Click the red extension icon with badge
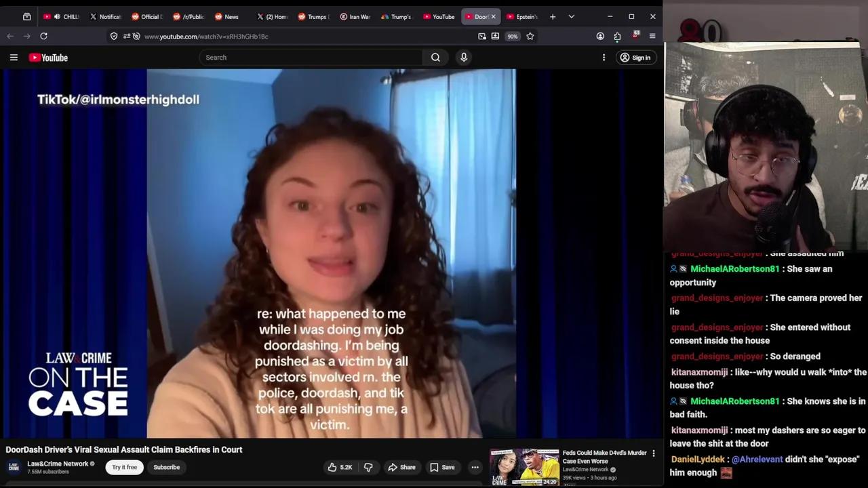 click(635, 35)
